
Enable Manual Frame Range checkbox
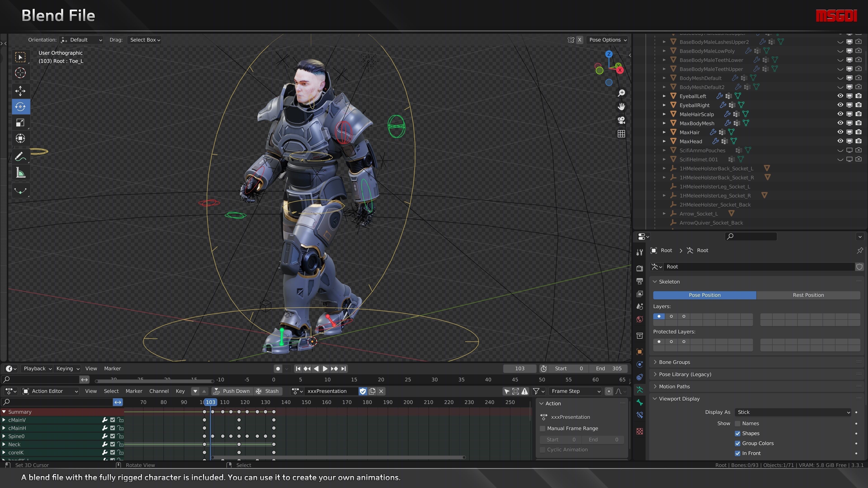(542, 429)
